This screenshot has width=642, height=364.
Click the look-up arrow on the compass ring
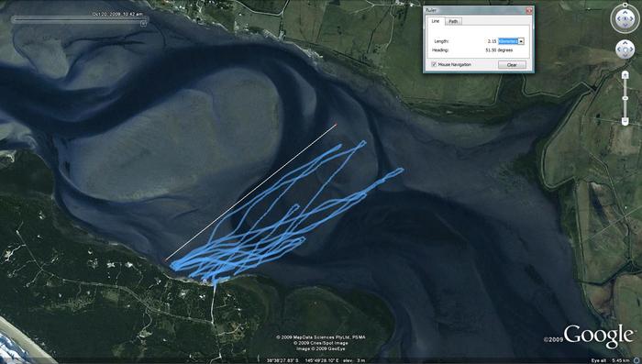coord(625,12)
